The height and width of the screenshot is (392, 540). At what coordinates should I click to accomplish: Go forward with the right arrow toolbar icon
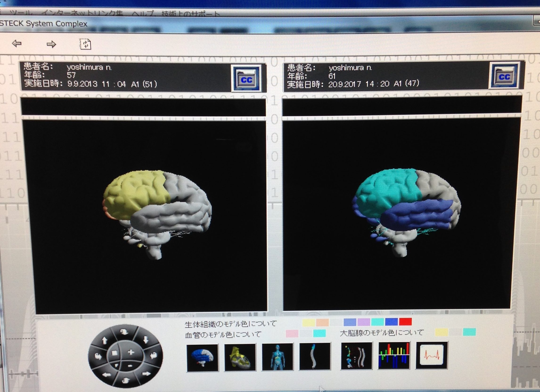tap(51, 44)
